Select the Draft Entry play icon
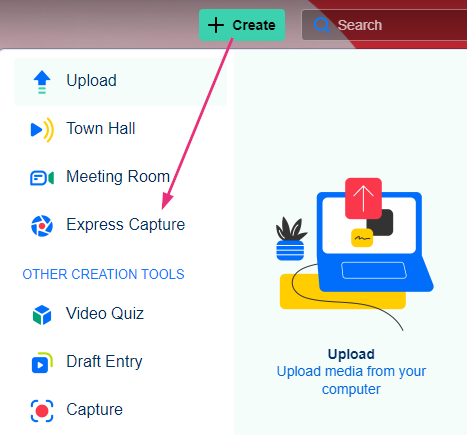467x435 pixels. [x=42, y=363]
